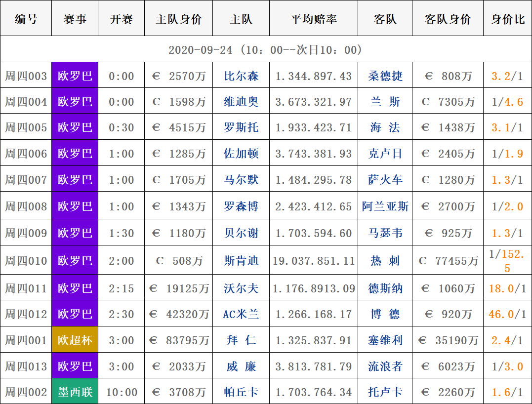Click the 开赛 column header

pyautogui.click(x=121, y=19)
